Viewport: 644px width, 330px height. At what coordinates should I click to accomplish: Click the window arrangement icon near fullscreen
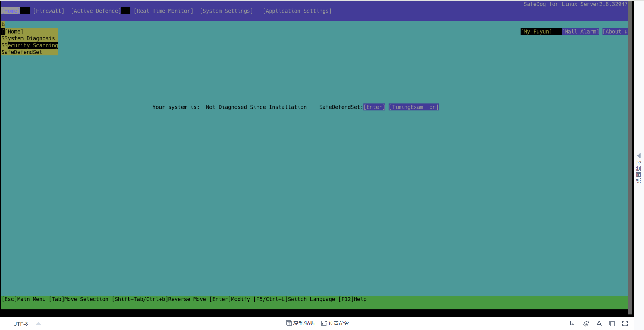(612, 323)
